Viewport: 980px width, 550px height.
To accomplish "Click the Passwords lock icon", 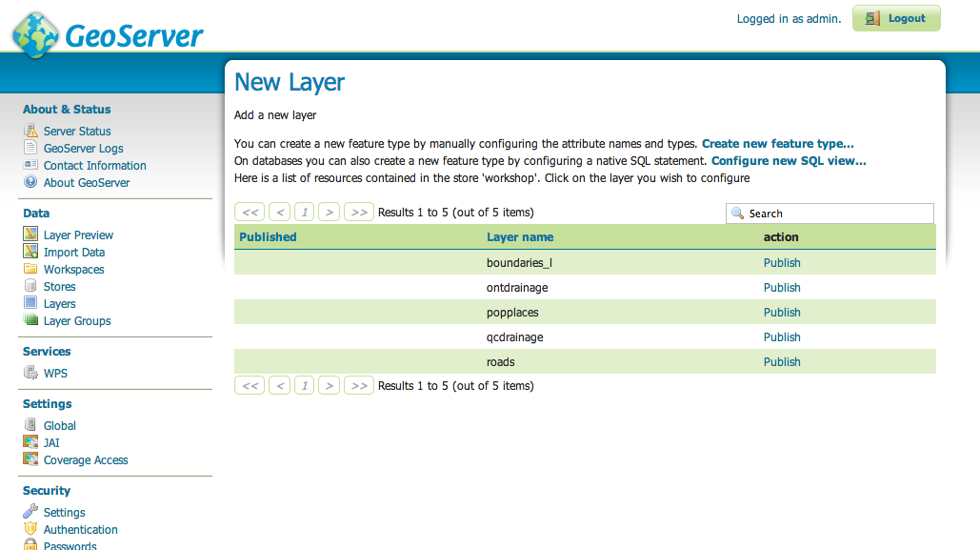I will [30, 544].
